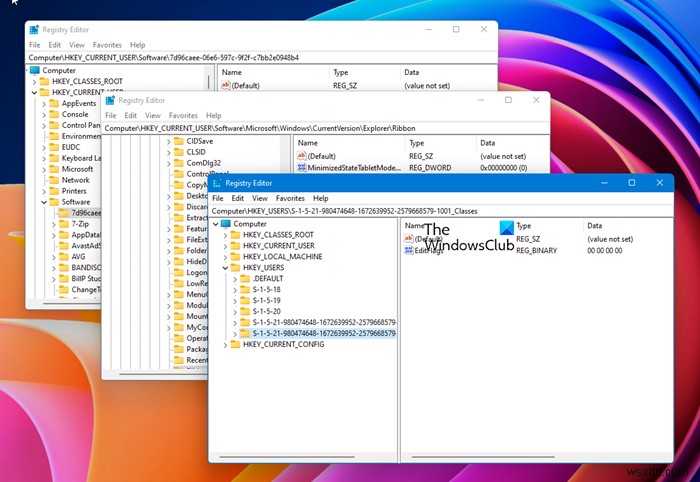Viewport: 700px width, 482px height.
Task: Click the EUDC folder icon in the back window
Action: pos(54,147)
